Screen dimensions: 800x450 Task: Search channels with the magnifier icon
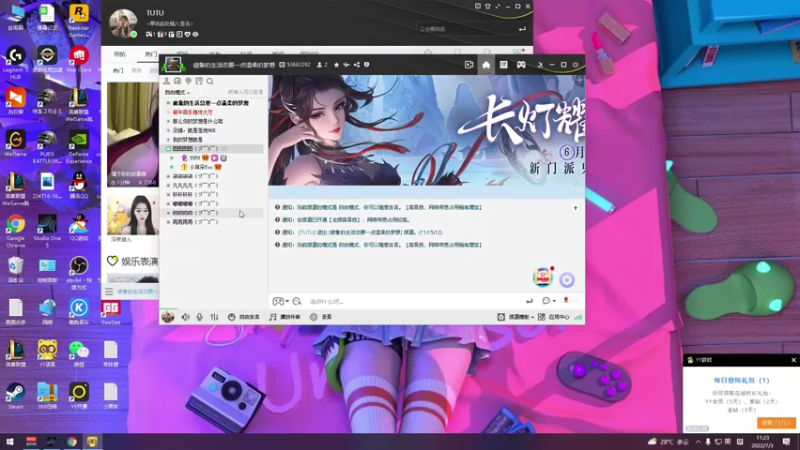pos(210,81)
